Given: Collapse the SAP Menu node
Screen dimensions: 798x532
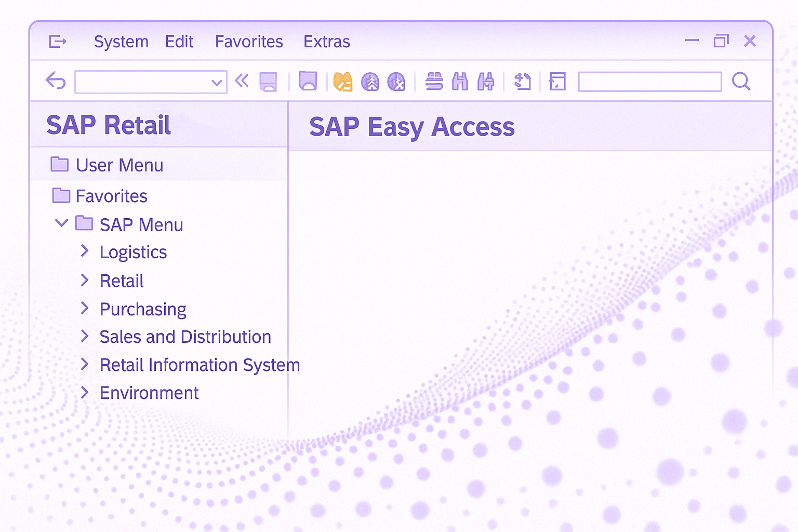Looking at the screenshot, I should (x=61, y=223).
